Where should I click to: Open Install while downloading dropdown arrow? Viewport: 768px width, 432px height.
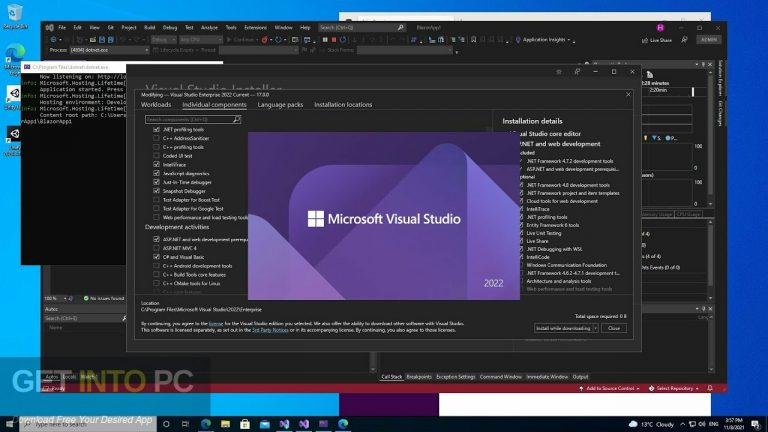point(595,328)
